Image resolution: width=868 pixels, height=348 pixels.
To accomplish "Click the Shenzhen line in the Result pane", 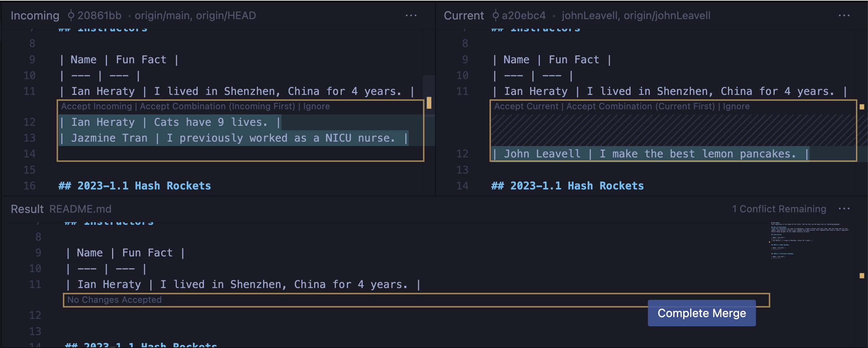I will point(243,284).
